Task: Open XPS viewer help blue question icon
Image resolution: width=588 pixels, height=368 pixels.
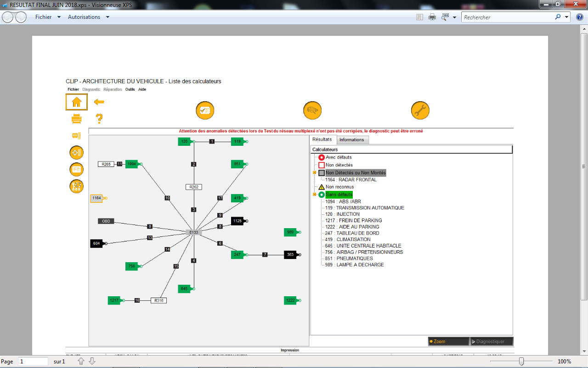Action: [579, 17]
